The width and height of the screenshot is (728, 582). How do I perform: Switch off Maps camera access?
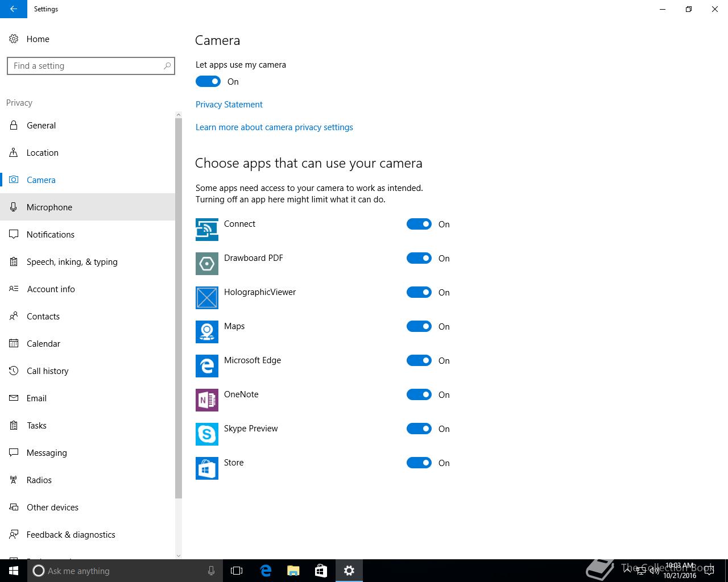tap(419, 326)
